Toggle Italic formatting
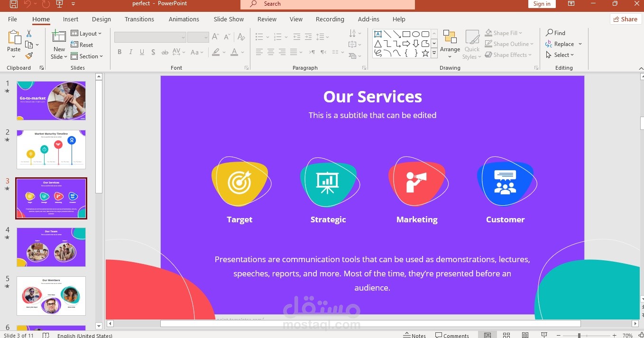Viewport: 644px width, 338px height. coord(131,52)
